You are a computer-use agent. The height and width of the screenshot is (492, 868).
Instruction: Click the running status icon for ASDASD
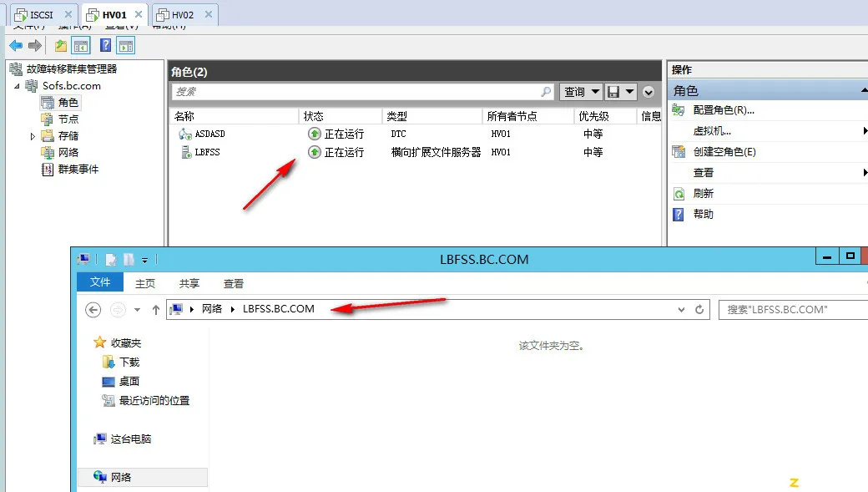tap(315, 134)
